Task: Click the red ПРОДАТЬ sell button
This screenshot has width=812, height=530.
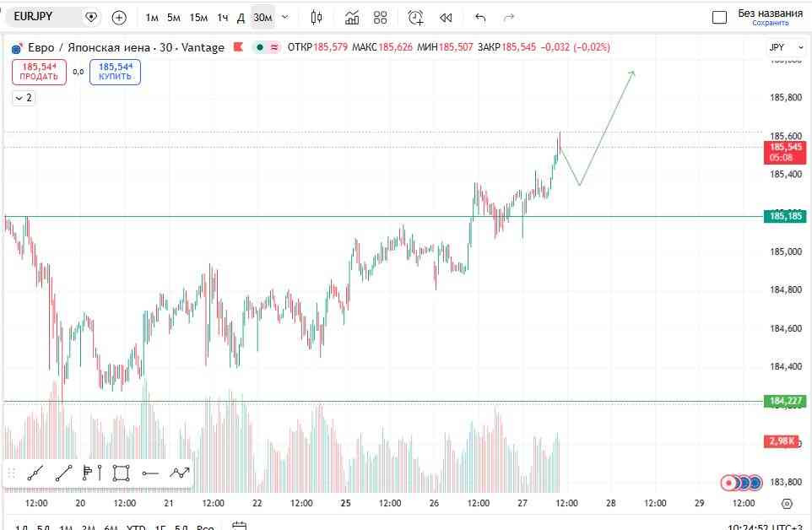Action: 40,72
